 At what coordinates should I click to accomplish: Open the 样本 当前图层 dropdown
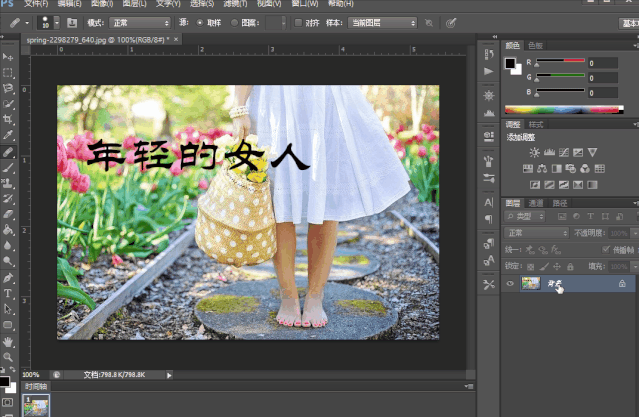(382, 23)
